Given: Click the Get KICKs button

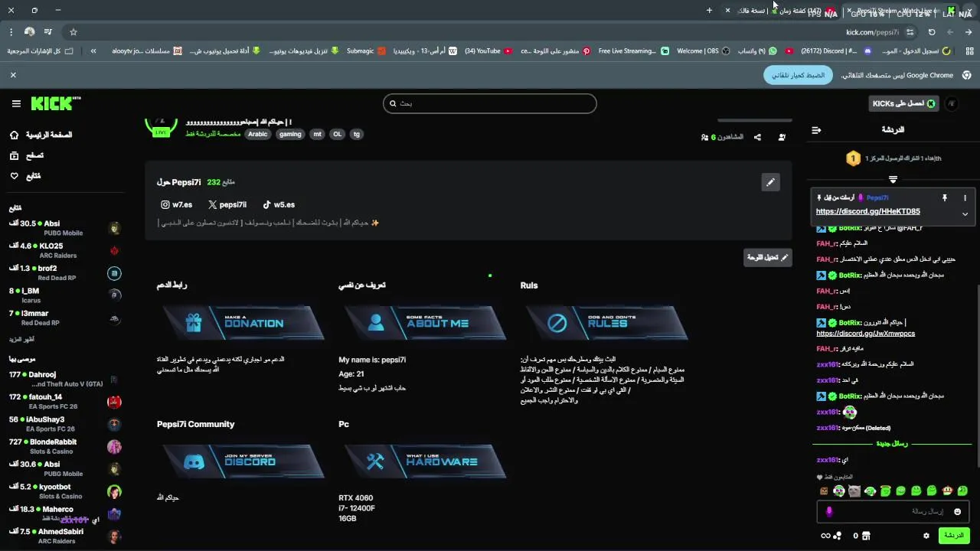Looking at the screenshot, I should (x=904, y=103).
